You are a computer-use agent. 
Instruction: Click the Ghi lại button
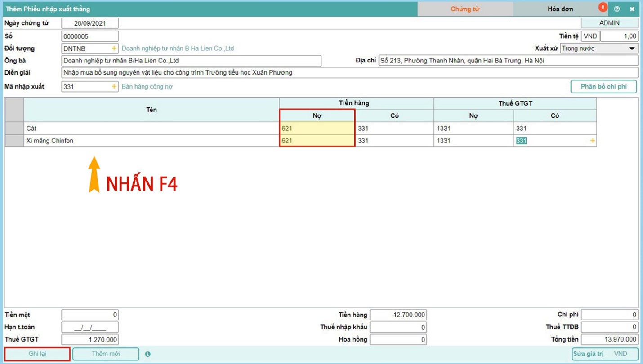pos(37,354)
